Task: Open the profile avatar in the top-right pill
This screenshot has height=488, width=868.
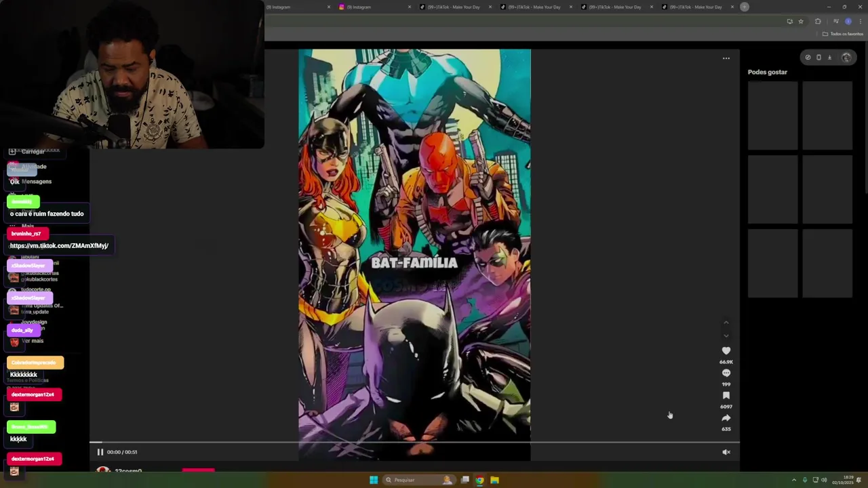Action: pos(846,58)
